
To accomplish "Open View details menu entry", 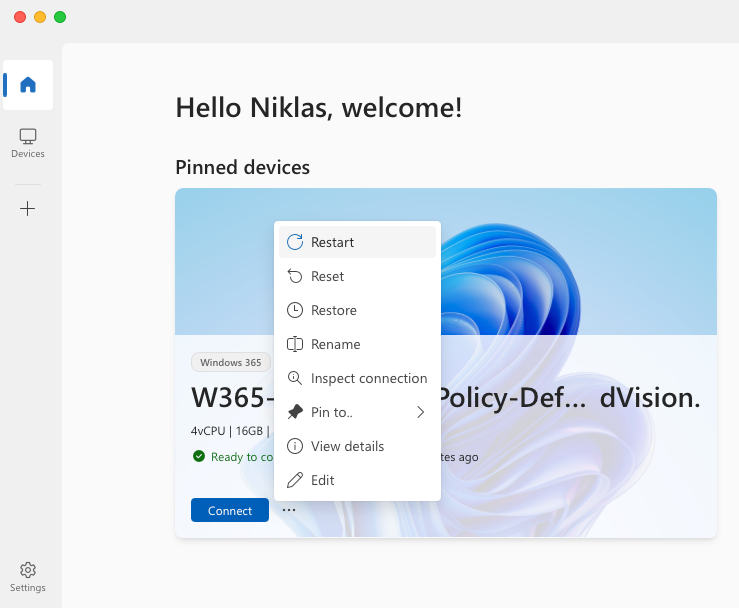I will (x=357, y=446).
